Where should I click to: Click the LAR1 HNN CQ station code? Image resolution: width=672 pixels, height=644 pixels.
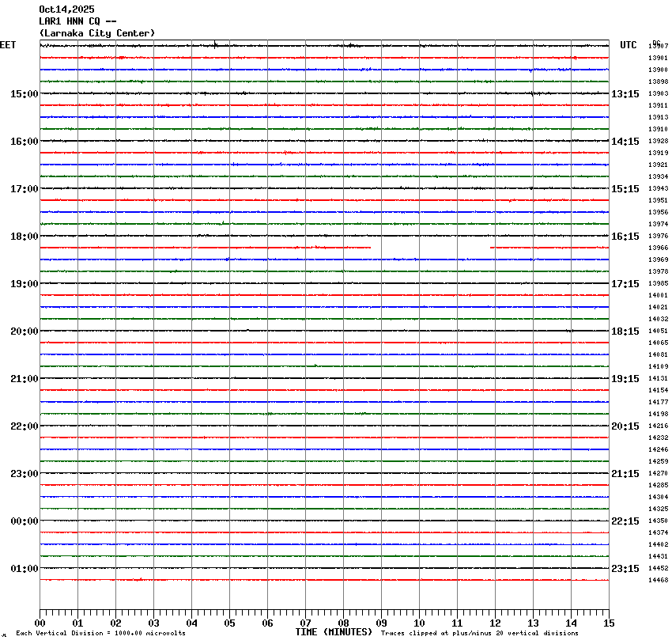coord(77,21)
